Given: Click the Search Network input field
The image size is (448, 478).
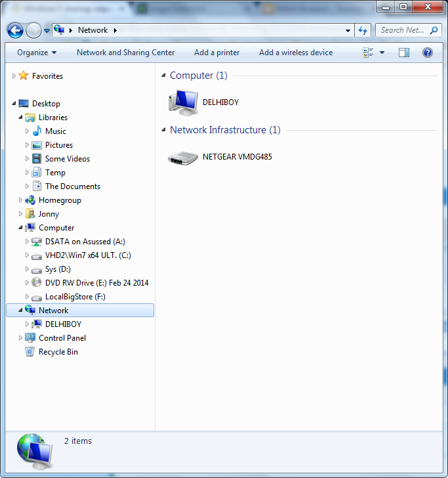Looking at the screenshot, I should 402,30.
